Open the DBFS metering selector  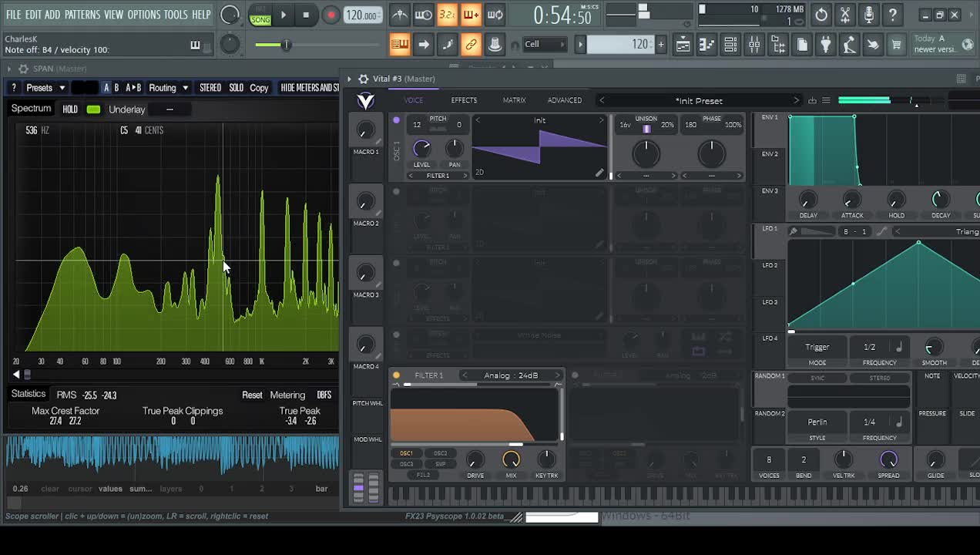click(x=324, y=395)
